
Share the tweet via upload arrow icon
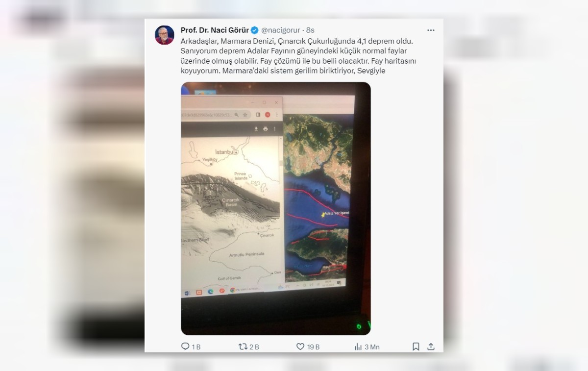pyautogui.click(x=431, y=346)
